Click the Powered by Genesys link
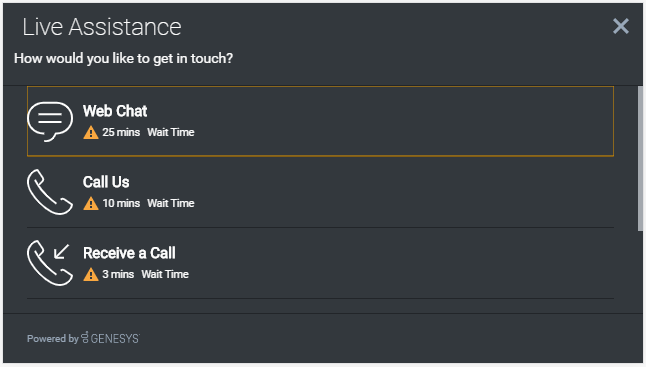The height and width of the screenshot is (367, 646). (83, 338)
